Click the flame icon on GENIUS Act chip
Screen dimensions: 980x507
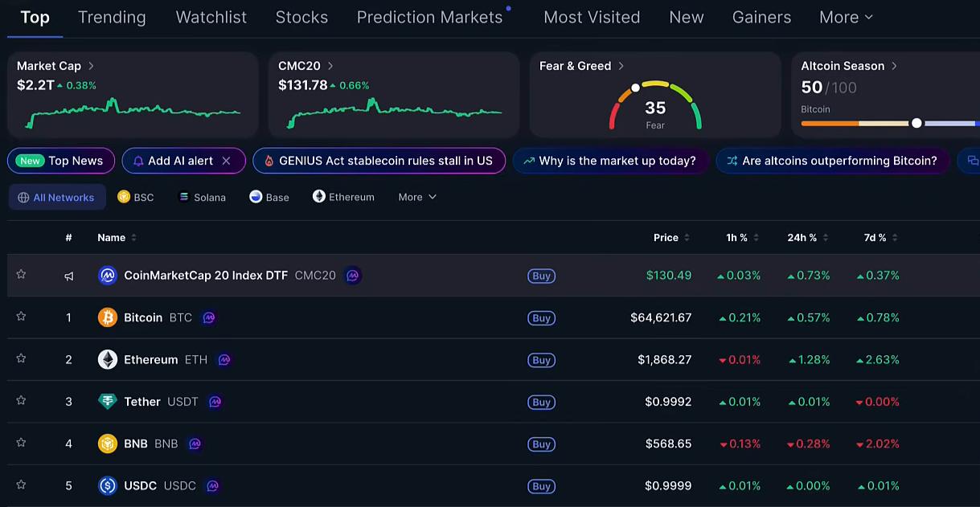point(269,161)
